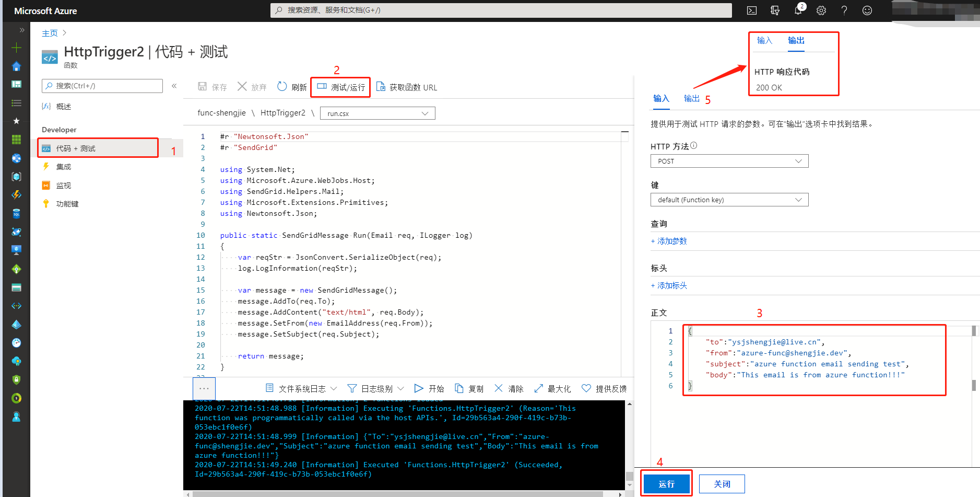Open Azure Cloud Shell icon

tap(752, 10)
